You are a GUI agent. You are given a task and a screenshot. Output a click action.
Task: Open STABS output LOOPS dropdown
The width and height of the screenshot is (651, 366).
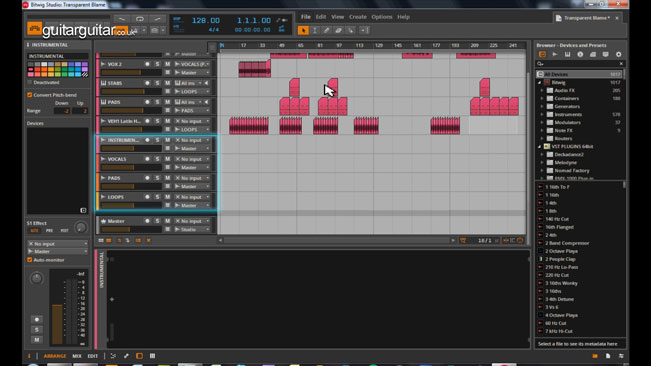[192, 92]
